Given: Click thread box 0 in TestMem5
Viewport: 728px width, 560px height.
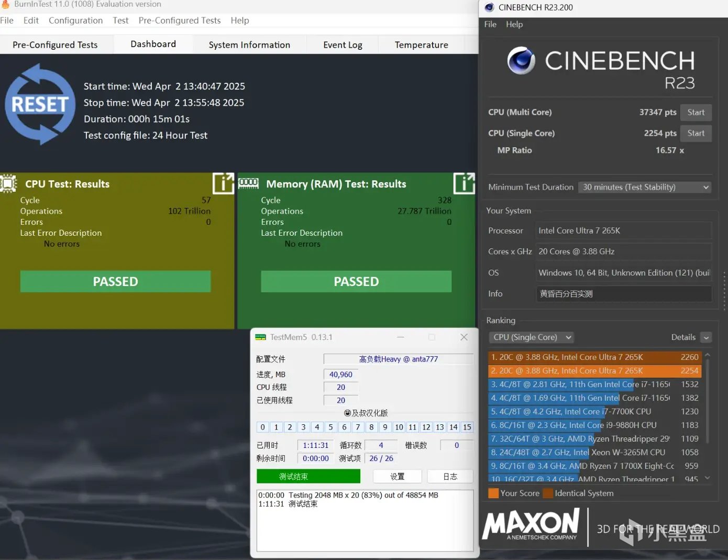Looking at the screenshot, I should (262, 427).
